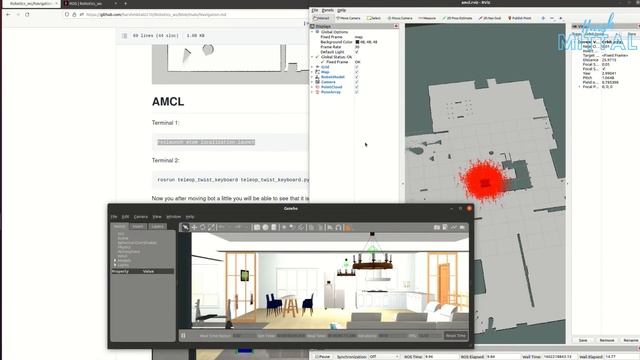This screenshot has height=360, width=640.
Task: Expand Models in Gazebo World tree
Action: click(x=115, y=260)
